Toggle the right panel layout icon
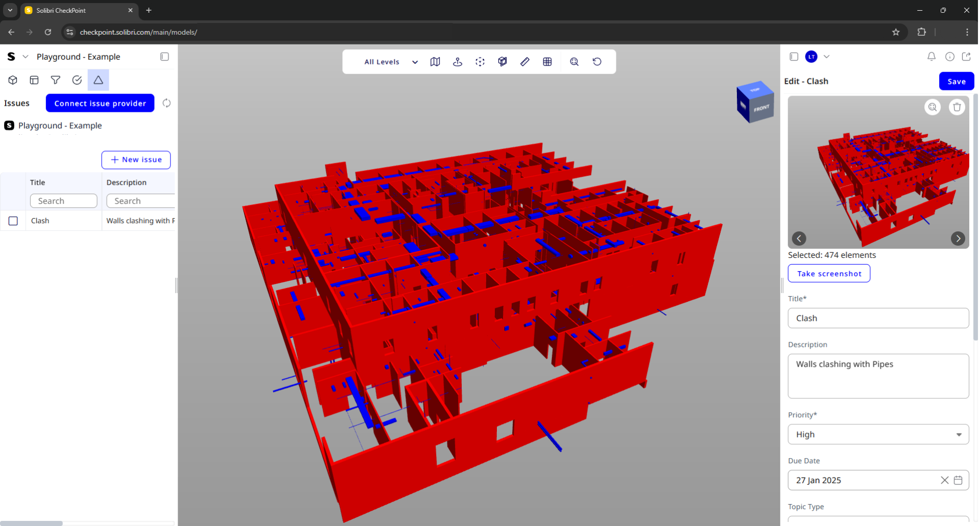The height and width of the screenshot is (526, 980). [x=794, y=57]
